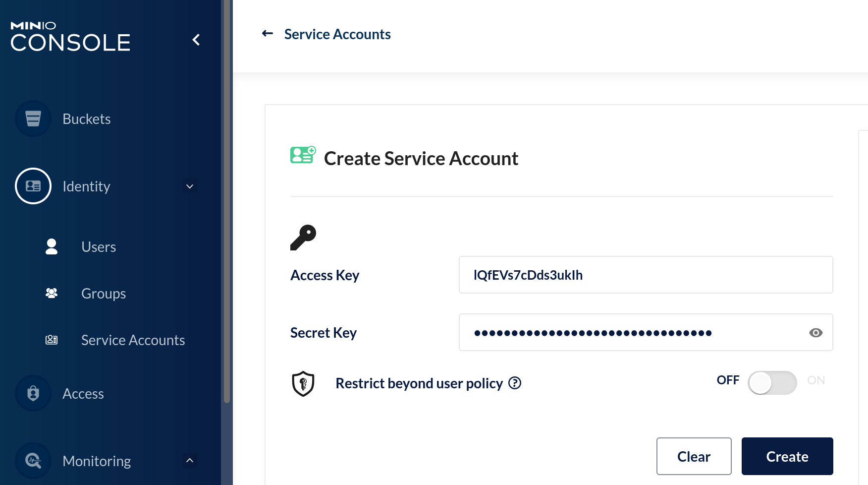This screenshot has height=485, width=868.
Task: Open the Buckets menu item
Action: tap(87, 119)
